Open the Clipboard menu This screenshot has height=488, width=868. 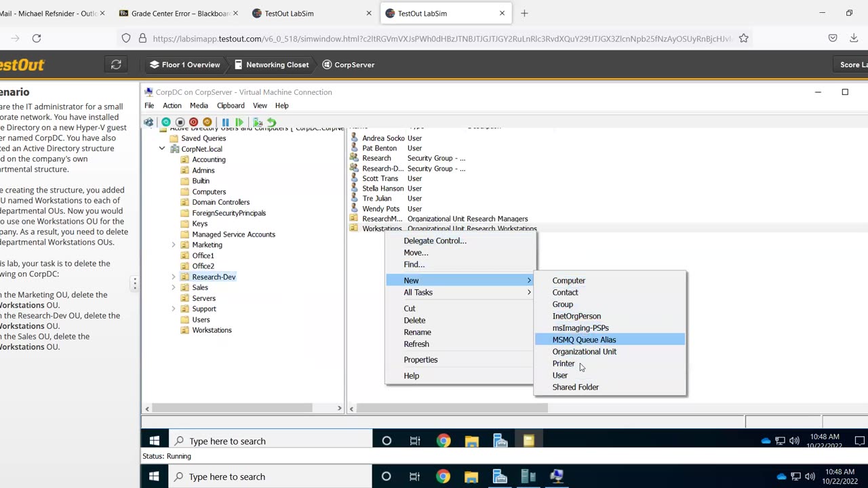tap(231, 106)
